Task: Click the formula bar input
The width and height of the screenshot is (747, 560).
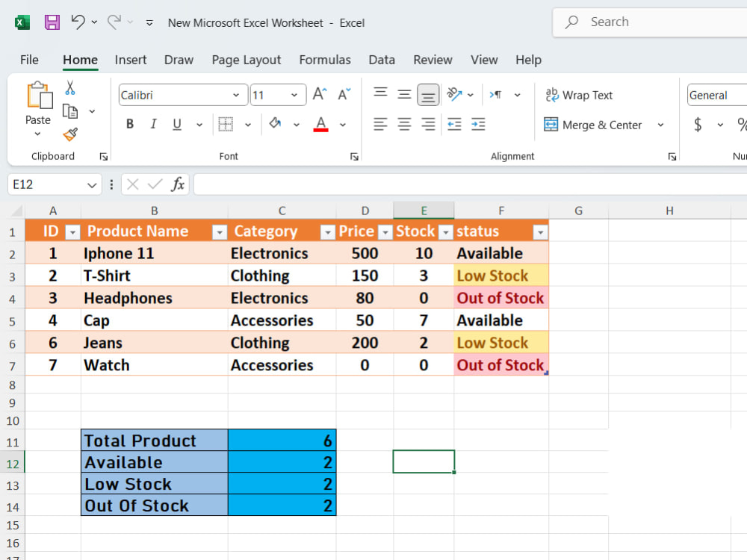Action: click(x=470, y=184)
